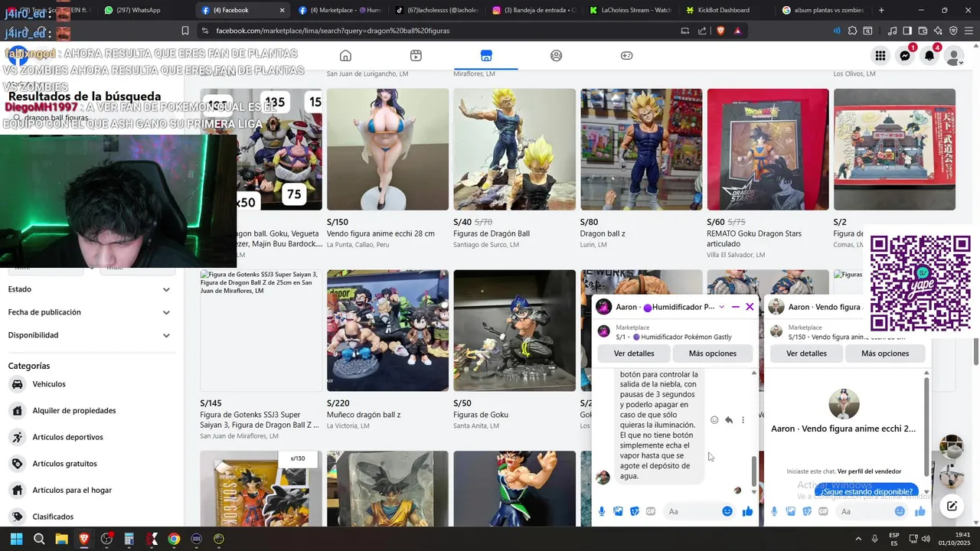This screenshot has height=551, width=980.
Task: Open the Humidificador chat settings chevron
Action: (x=721, y=307)
